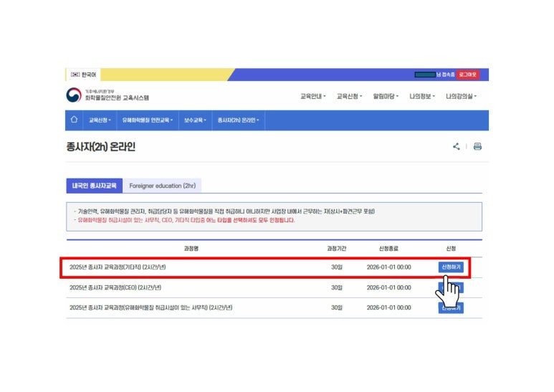Expand 교육신청 in the blue breadcrumb bar
The height and width of the screenshot is (392, 554).
click(100, 120)
